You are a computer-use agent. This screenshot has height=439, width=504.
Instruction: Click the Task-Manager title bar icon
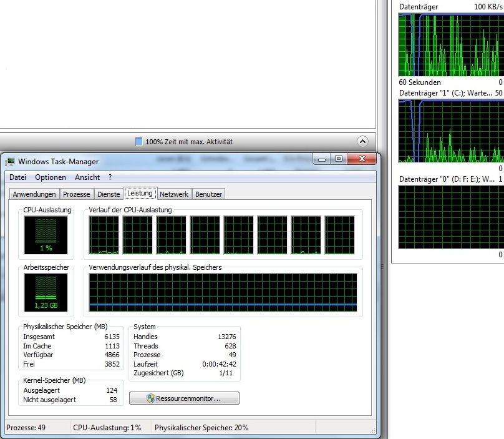click(x=10, y=161)
